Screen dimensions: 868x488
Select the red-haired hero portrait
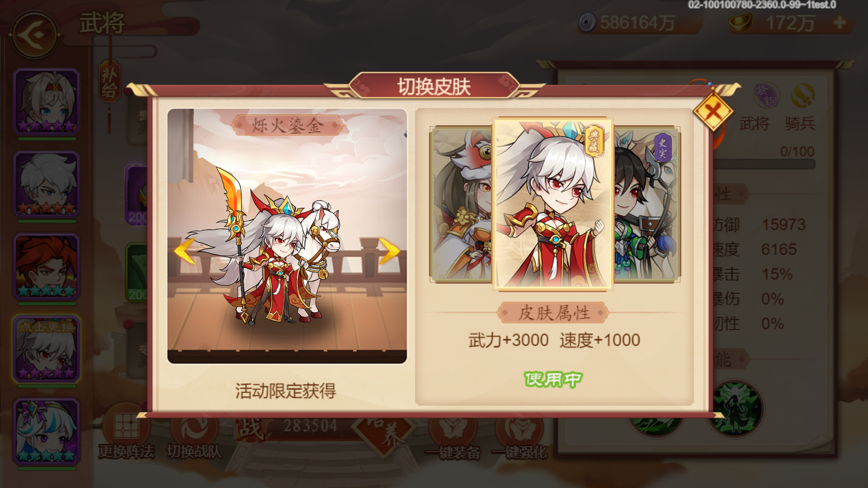click(47, 267)
